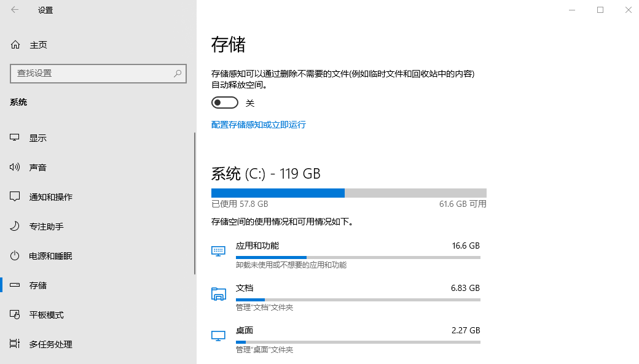The height and width of the screenshot is (364, 639).
Task: Open 配置存储感知或立即运行 link
Action: click(259, 124)
